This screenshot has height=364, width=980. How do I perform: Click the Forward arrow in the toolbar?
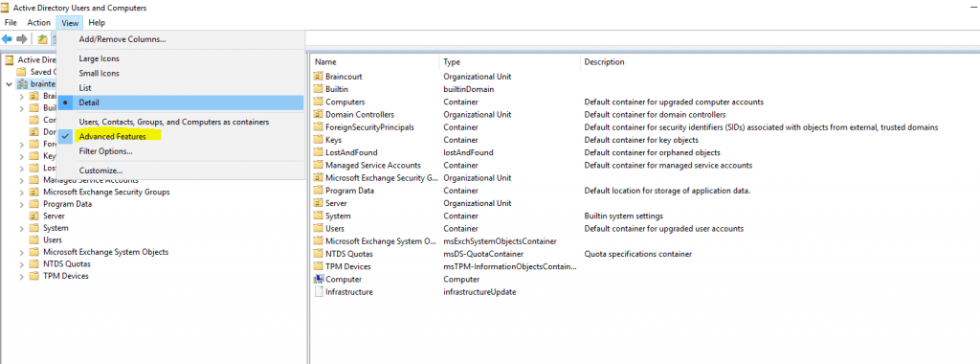pyautogui.click(x=22, y=39)
